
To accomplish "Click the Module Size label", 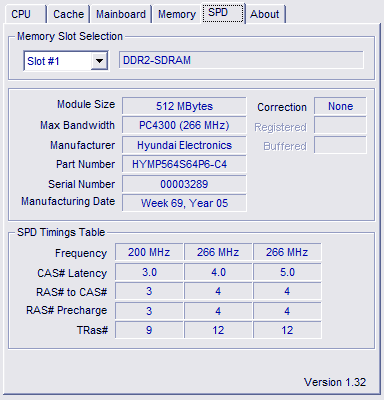I will tap(86, 104).
